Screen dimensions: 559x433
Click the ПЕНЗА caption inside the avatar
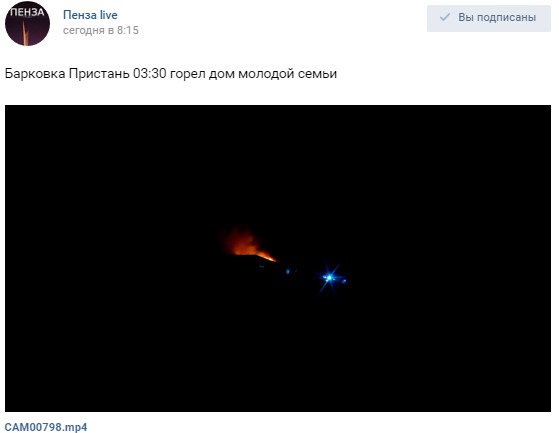(x=27, y=12)
